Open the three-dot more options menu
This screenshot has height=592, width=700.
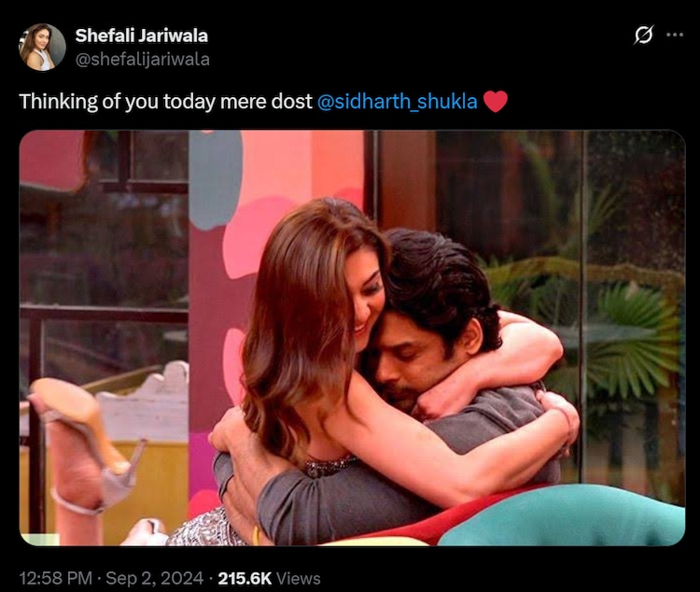(x=674, y=35)
